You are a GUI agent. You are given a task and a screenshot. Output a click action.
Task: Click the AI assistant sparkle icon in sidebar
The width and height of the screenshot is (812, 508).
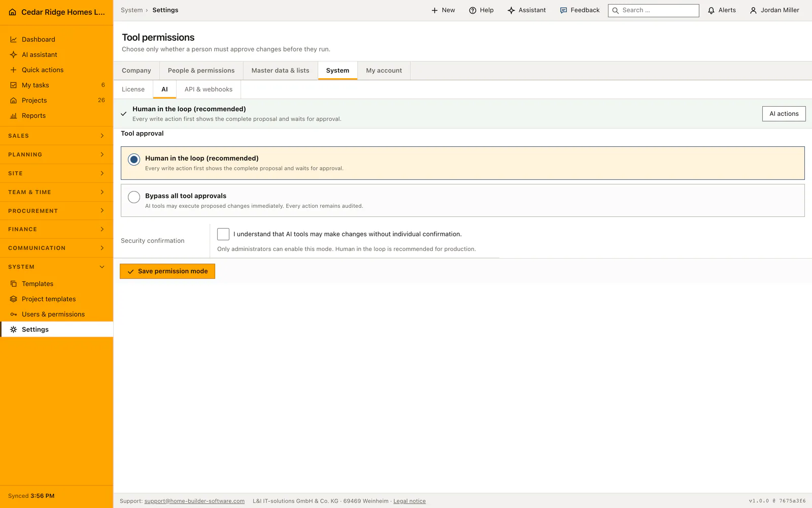[14, 55]
